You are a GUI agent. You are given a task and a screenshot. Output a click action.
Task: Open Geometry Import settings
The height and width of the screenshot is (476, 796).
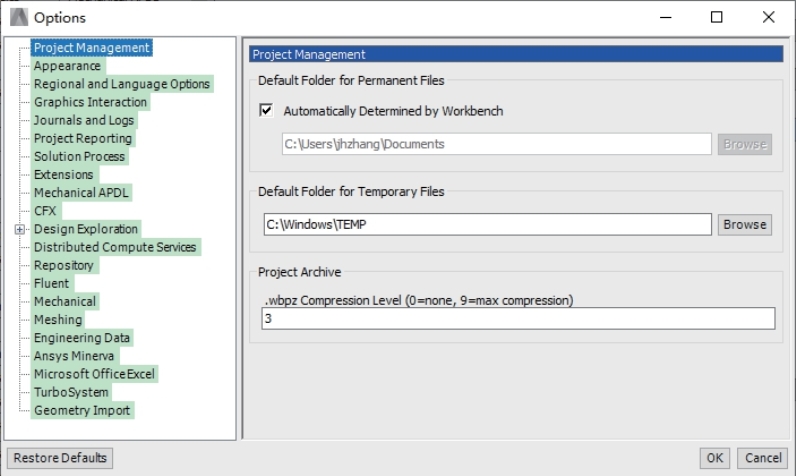pyautogui.click(x=82, y=411)
